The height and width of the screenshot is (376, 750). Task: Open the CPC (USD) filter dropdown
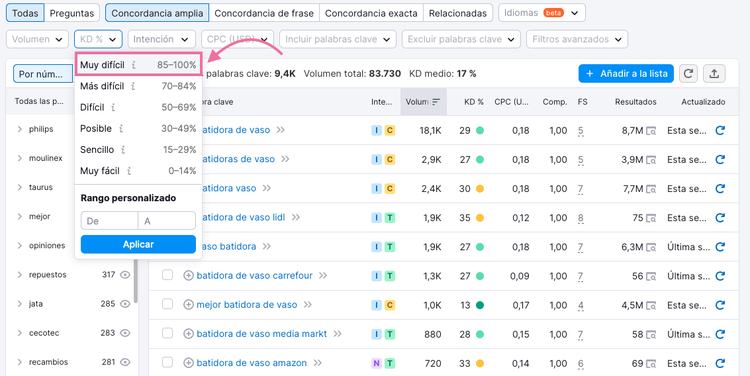[x=237, y=39]
